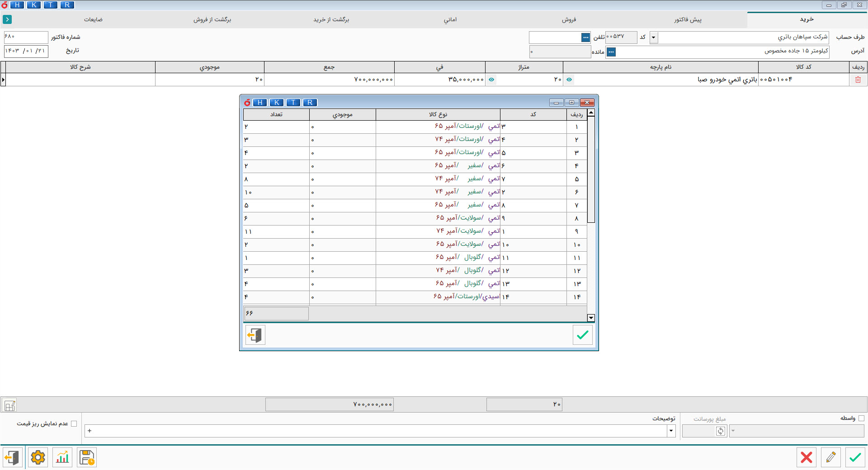The image size is (868, 470).
Task: Click the red logo icon in the dialog title bar
Action: click(x=247, y=103)
